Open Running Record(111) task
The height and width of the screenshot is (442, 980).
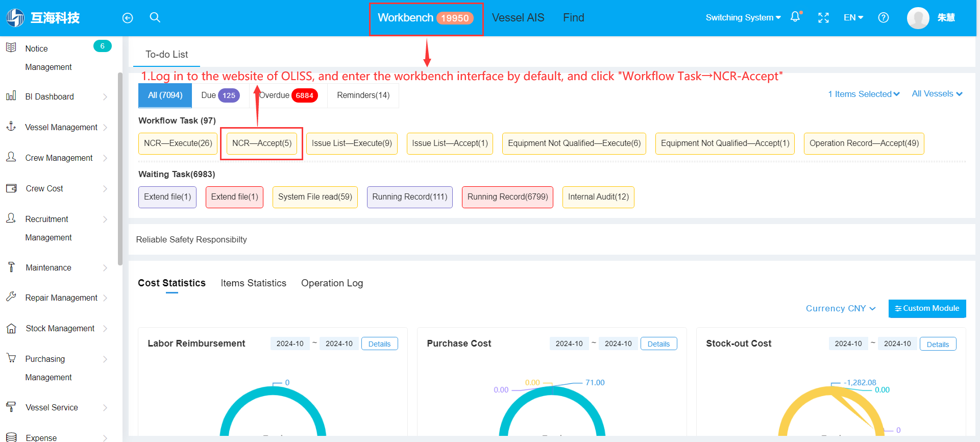click(x=410, y=197)
